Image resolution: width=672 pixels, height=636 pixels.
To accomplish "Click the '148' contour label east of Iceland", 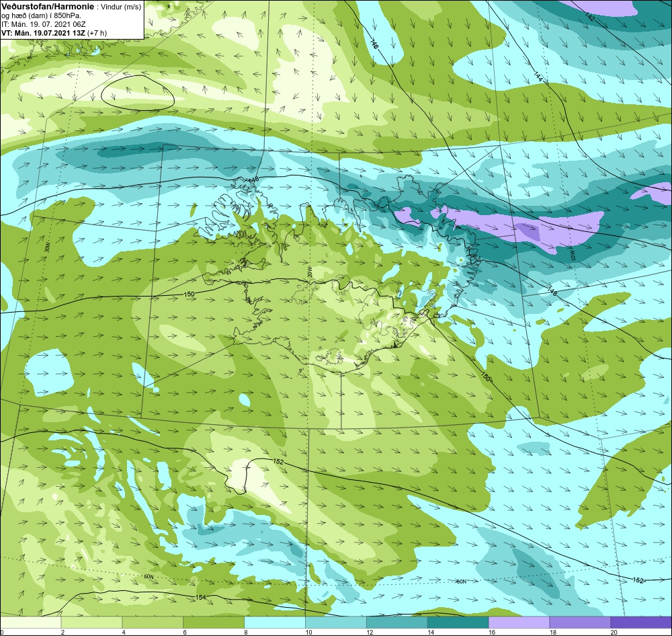I will 552,292.
